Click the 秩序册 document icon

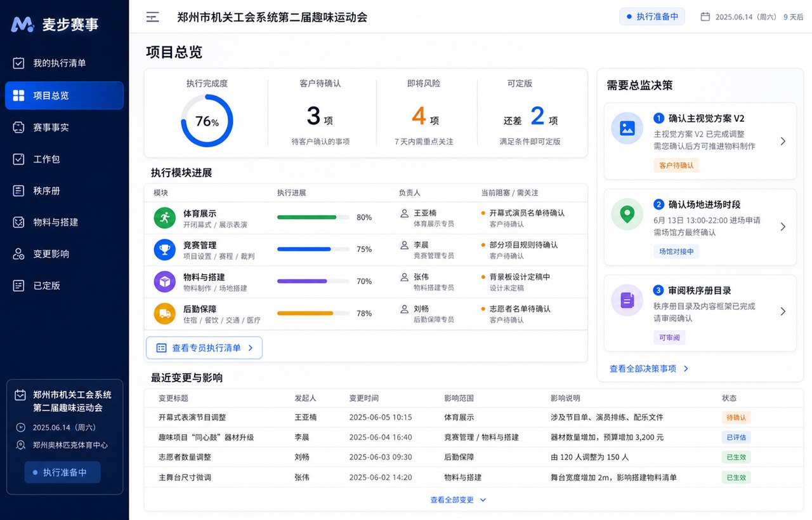click(19, 190)
